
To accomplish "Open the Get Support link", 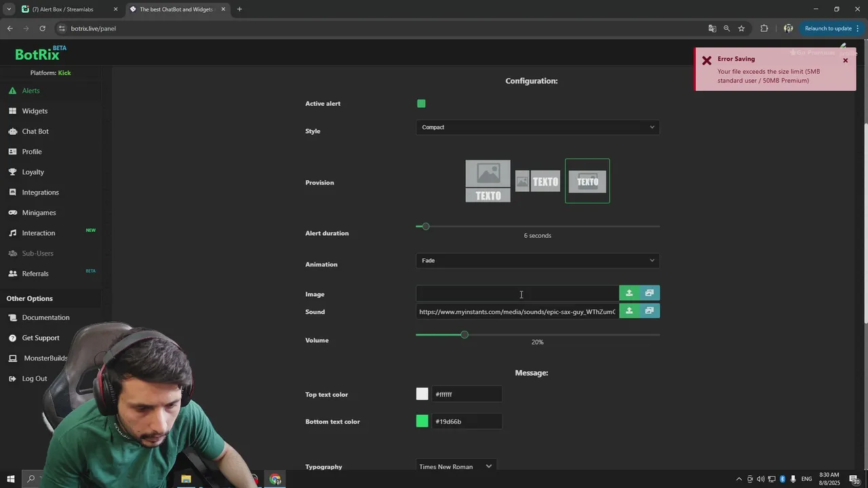I will tap(41, 338).
